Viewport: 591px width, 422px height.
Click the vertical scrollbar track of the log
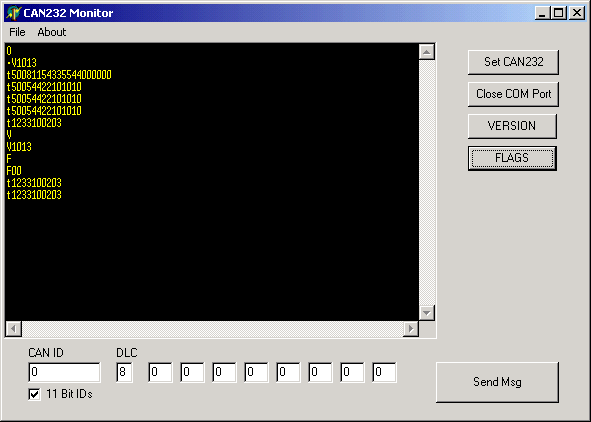427,182
